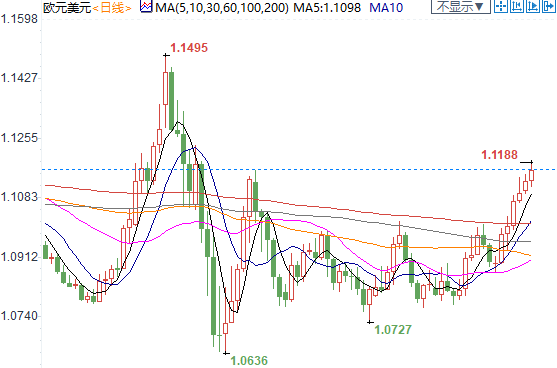The height and width of the screenshot is (368, 557).
Task: Click the 1.0727 low price marker
Action: click(x=393, y=330)
